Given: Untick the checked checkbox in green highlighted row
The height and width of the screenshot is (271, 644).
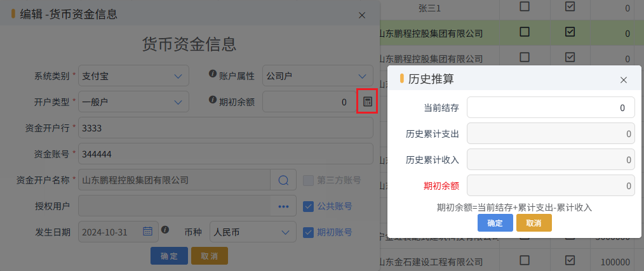Looking at the screenshot, I should click(x=570, y=32).
